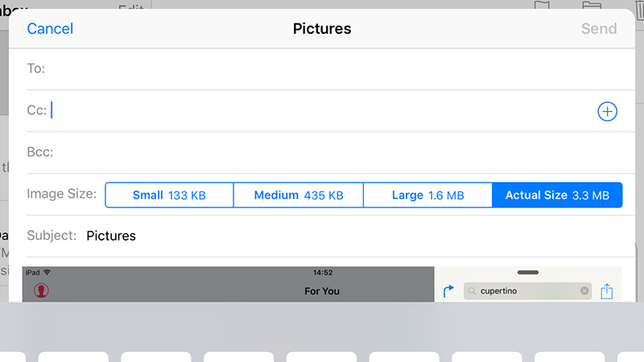
Task: Clear the cupertino search with the X icon
Action: coord(584,290)
